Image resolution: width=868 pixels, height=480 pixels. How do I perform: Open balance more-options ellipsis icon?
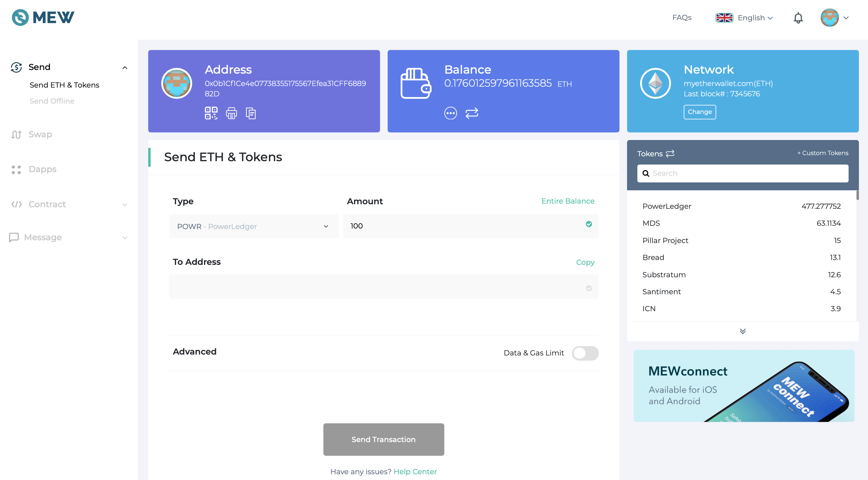tap(450, 113)
